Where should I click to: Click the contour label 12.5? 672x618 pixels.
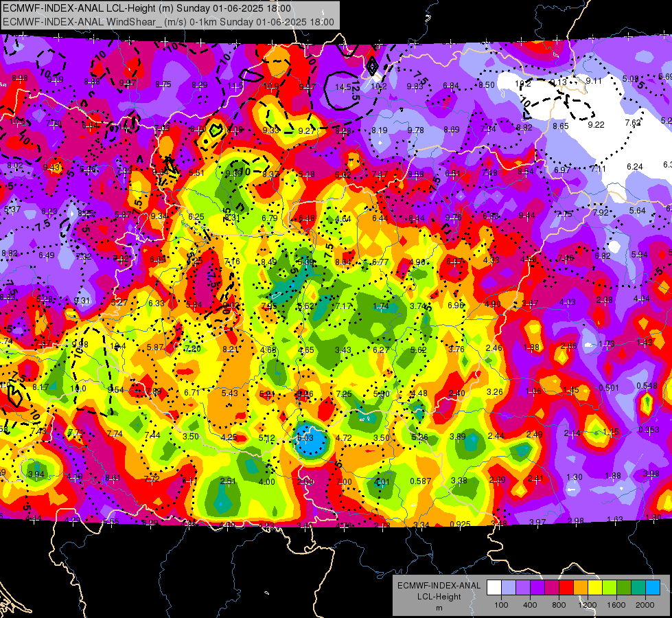point(356,91)
